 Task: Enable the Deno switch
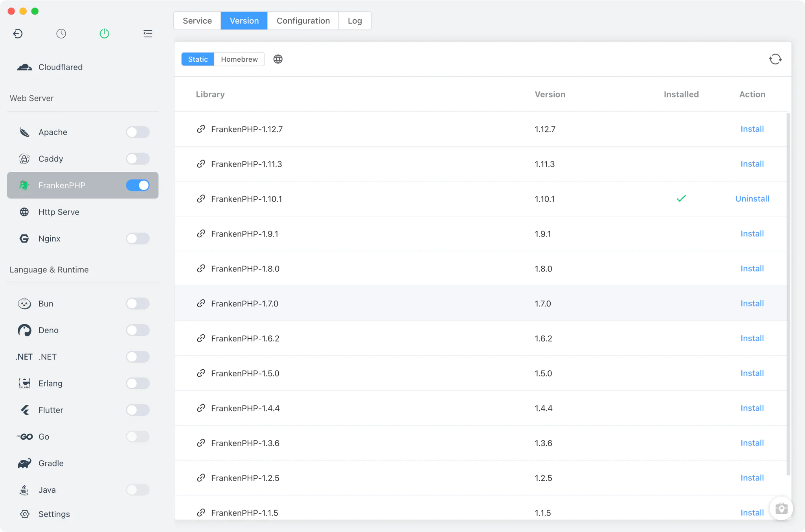click(x=138, y=330)
